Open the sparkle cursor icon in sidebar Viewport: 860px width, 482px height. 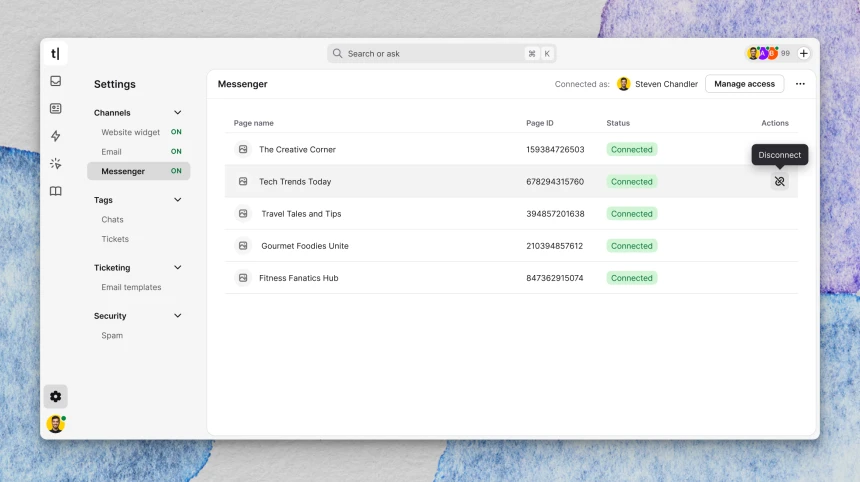pos(55,163)
